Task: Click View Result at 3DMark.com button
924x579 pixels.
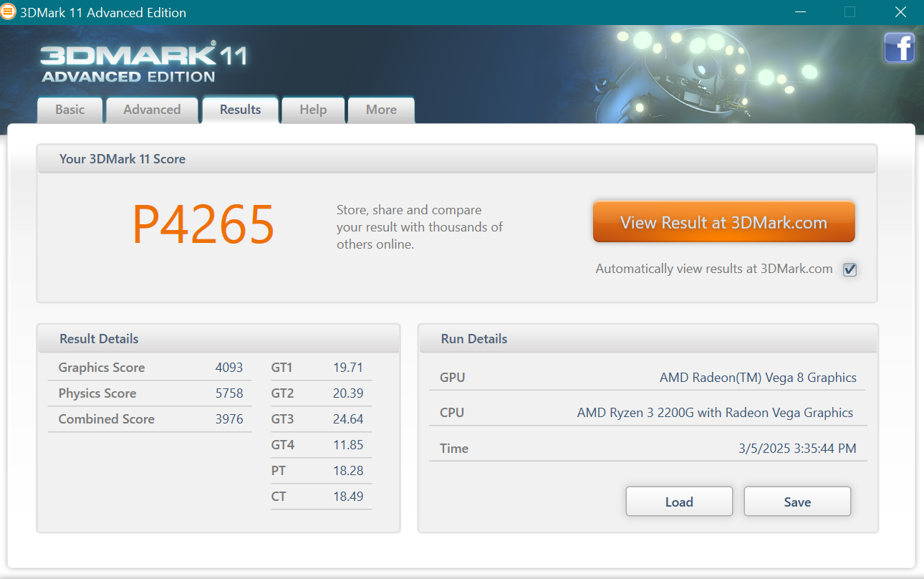Action: [x=723, y=222]
